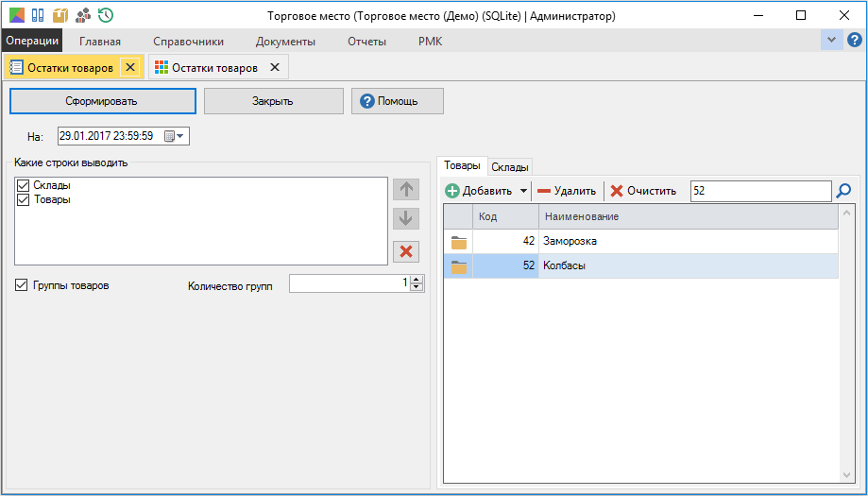Click the folder icon of Заморозка row
868x496 pixels.
[x=459, y=242]
